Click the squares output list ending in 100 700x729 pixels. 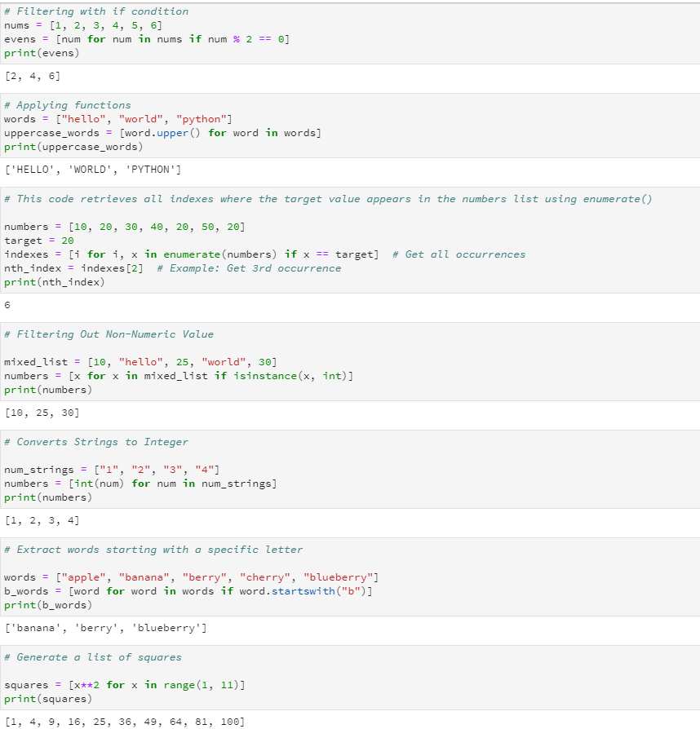(x=124, y=721)
